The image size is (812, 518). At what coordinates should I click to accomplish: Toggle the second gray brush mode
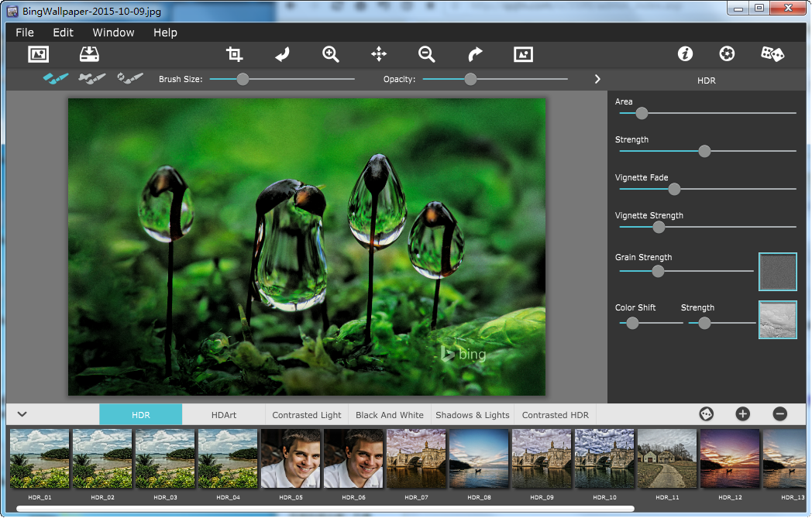pyautogui.click(x=92, y=79)
